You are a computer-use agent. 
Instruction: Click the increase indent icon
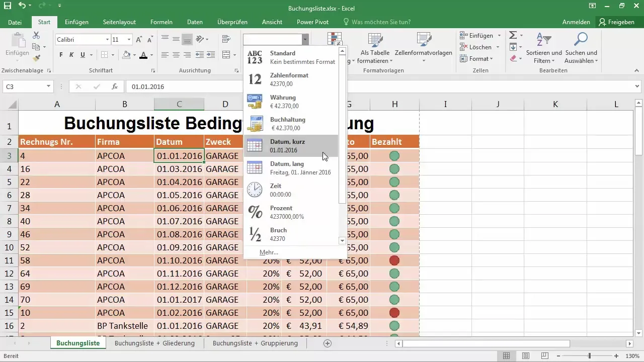(x=212, y=55)
